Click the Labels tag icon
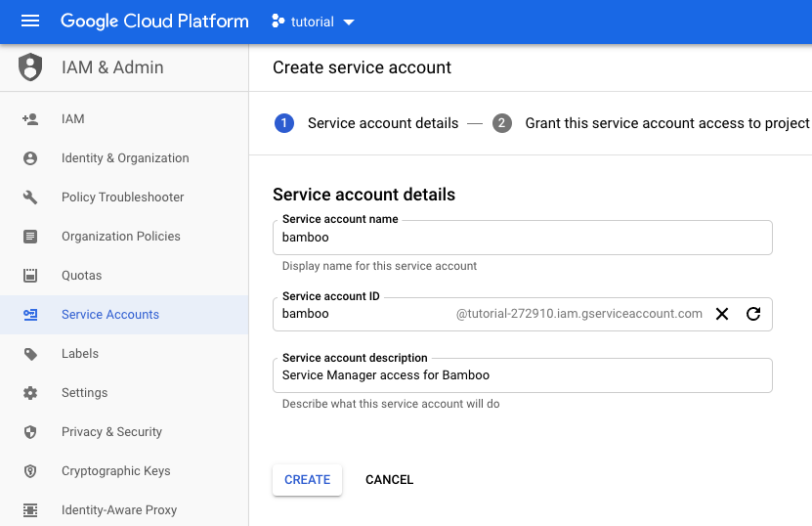Screen dimensions: 812x526 (30, 354)
